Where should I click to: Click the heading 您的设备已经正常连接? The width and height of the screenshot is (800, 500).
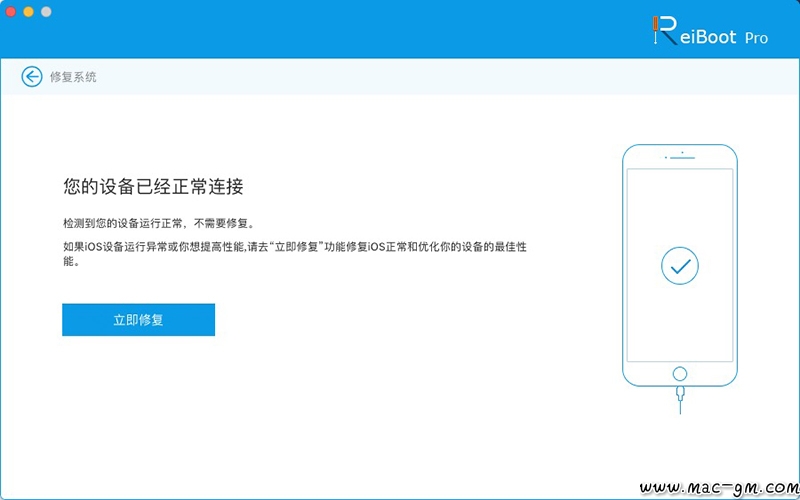point(153,187)
